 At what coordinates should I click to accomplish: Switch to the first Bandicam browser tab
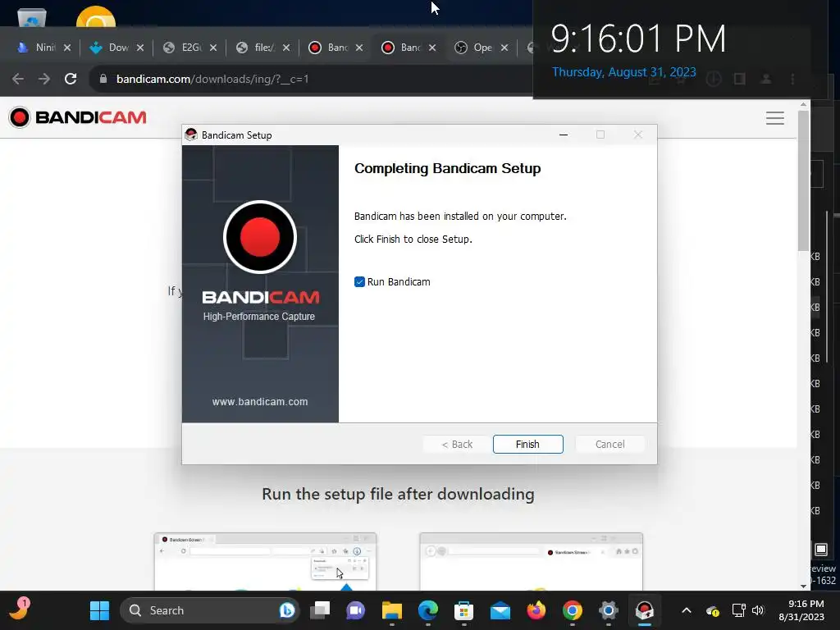(335, 48)
